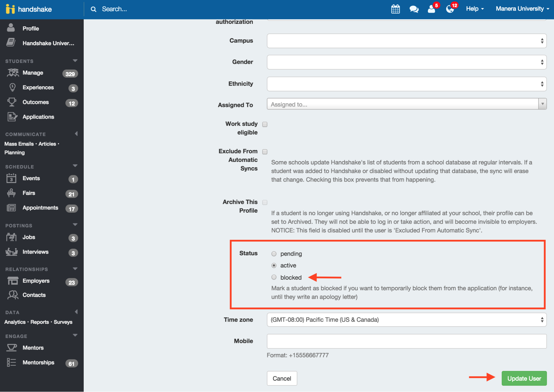Open notifications icon with badge 12
Image resolution: width=554 pixels, height=392 pixels.
[x=450, y=9]
